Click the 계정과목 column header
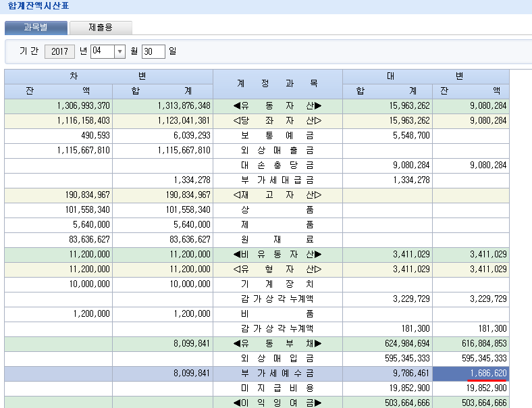 point(277,84)
